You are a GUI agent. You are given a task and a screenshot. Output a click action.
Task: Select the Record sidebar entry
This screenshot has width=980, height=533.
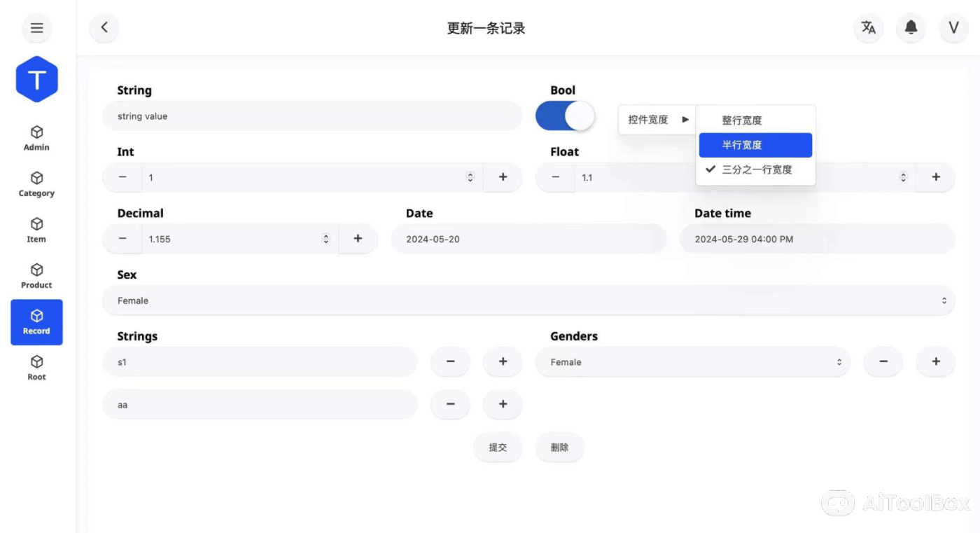pyautogui.click(x=36, y=321)
